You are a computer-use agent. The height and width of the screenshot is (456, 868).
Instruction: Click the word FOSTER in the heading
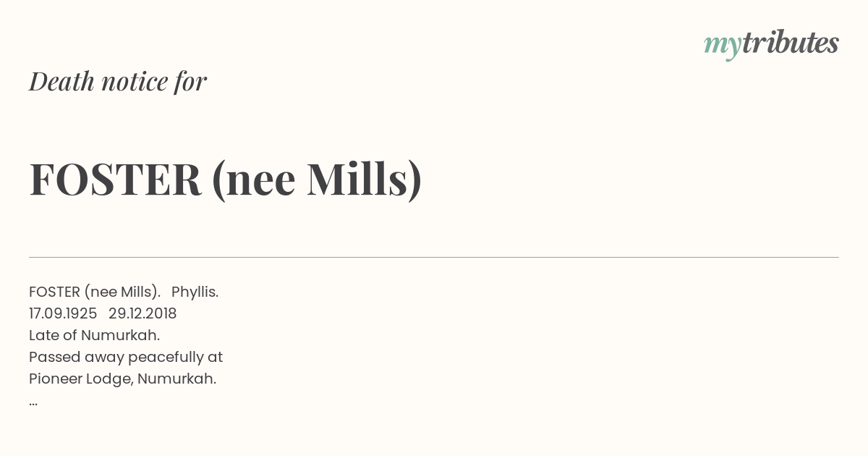(115, 179)
